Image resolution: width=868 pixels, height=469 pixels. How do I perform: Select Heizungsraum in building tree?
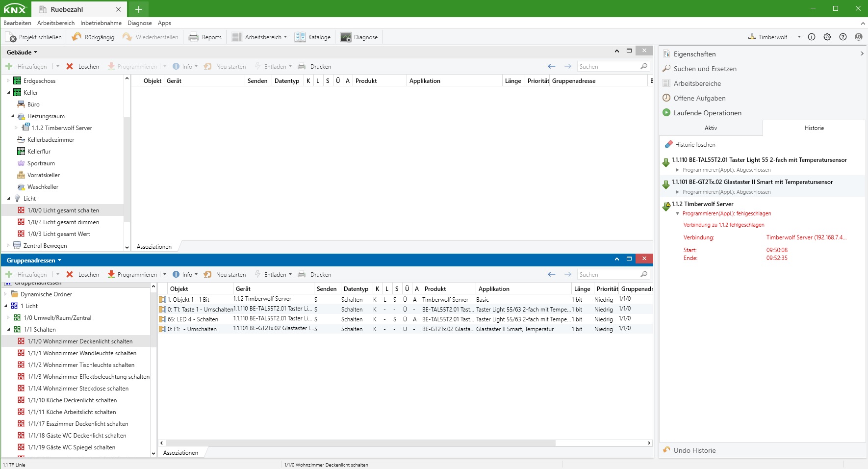tap(46, 116)
